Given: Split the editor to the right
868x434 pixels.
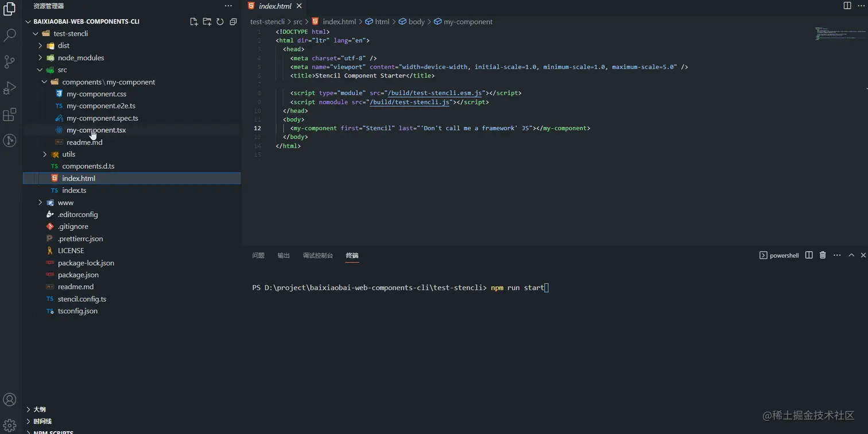Looking at the screenshot, I should click(x=847, y=6).
